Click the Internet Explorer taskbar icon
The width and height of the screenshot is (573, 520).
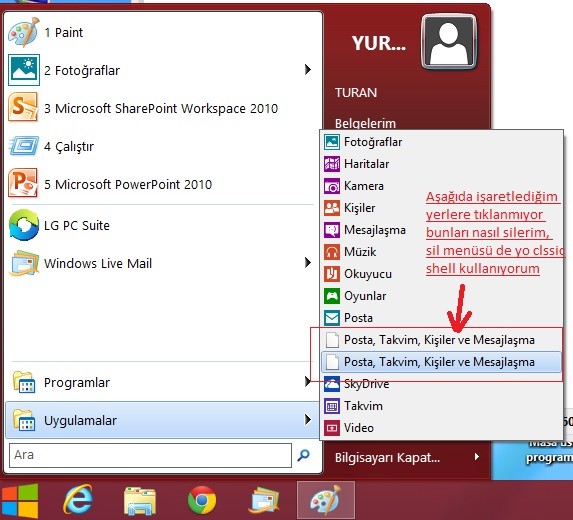(78, 499)
